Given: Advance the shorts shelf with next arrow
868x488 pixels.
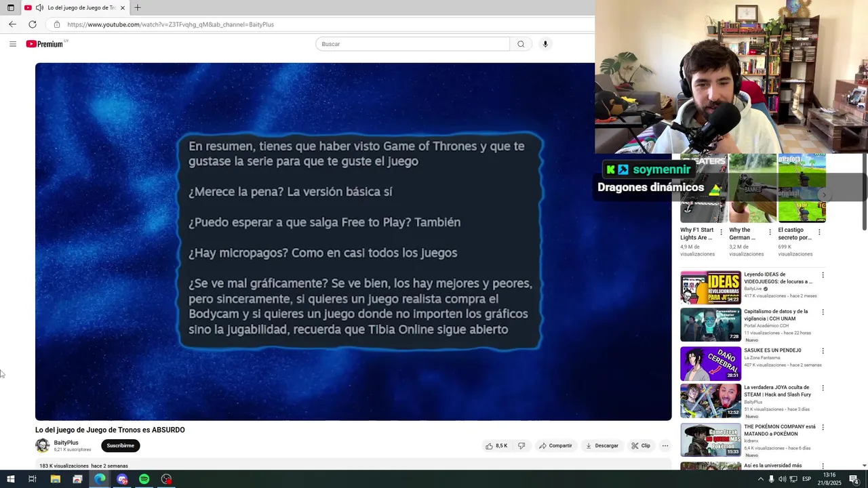Looking at the screenshot, I should [x=823, y=195].
